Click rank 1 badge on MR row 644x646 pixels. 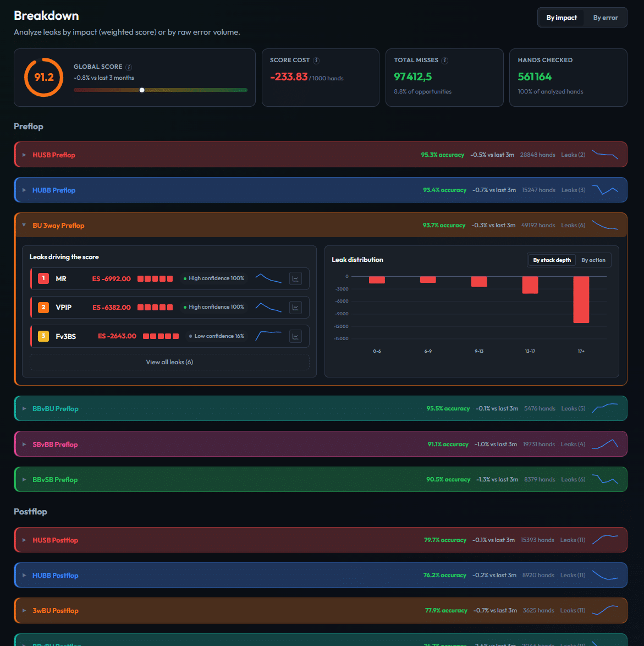[x=43, y=278]
